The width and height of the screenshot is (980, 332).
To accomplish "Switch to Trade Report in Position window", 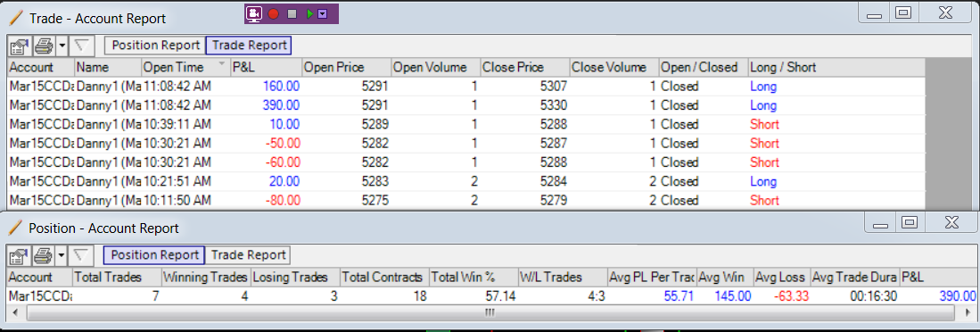I will tap(248, 255).
